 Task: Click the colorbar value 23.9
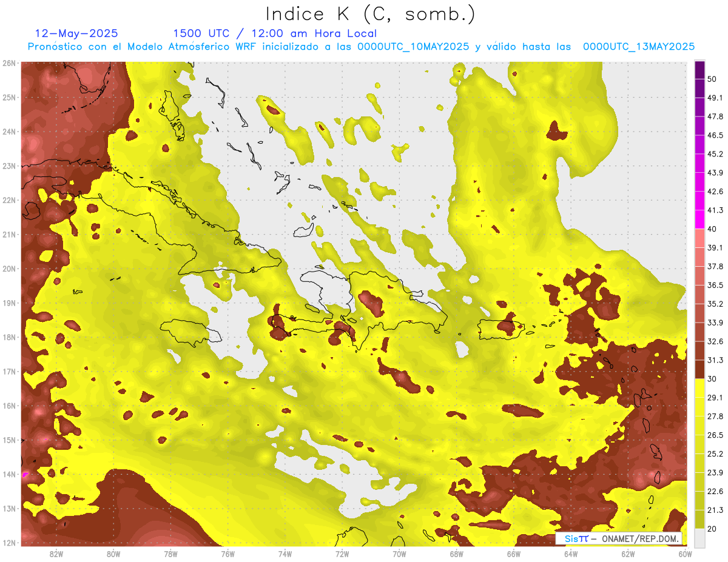pyautogui.click(x=715, y=473)
